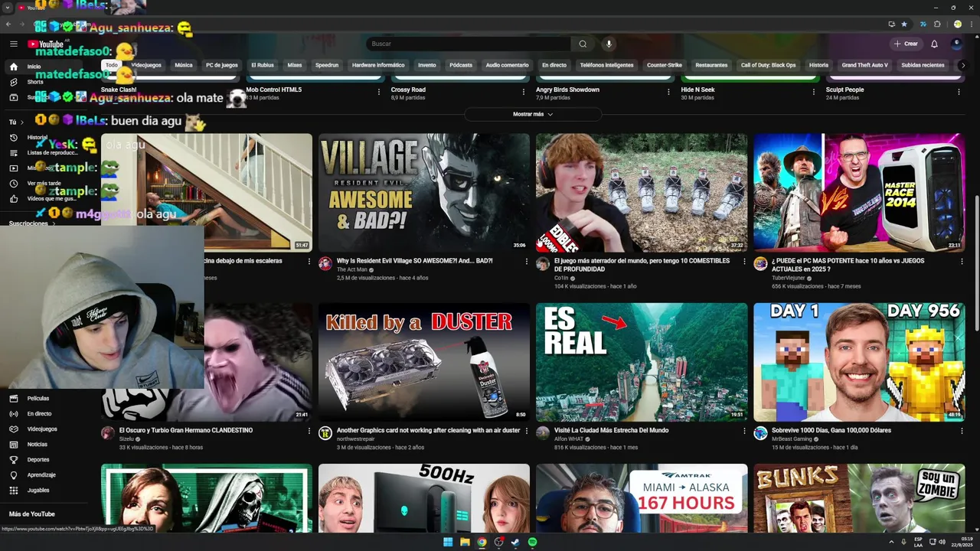The image size is (980, 551).
Task: Open more options for Sobrevive 1000 Días video
Action: pos(962,431)
